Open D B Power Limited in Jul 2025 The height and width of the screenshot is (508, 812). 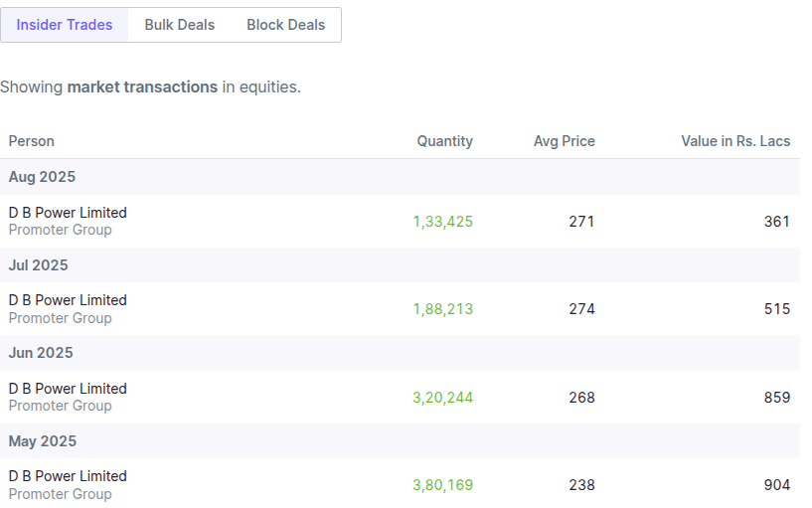[68, 300]
